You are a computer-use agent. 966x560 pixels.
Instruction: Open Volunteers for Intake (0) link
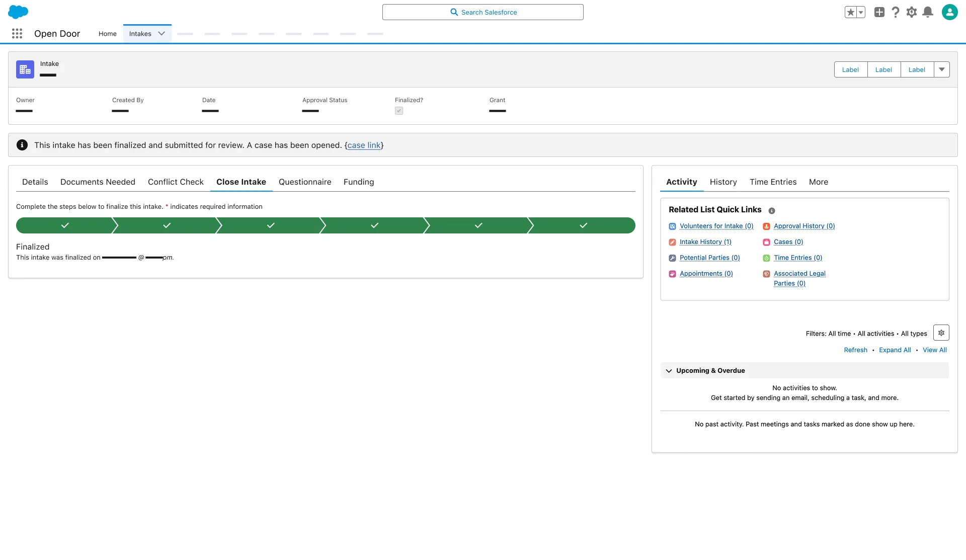[716, 226]
